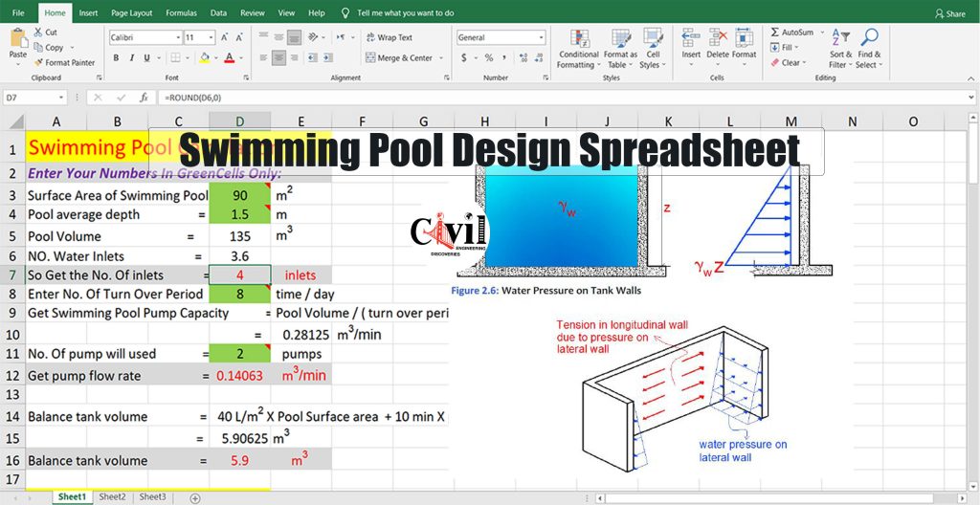Increase decimal places
Image resolution: width=980 pixels, height=505 pixels.
[523, 58]
